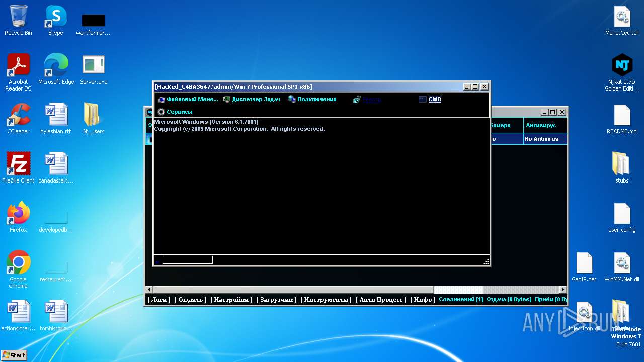Click horizontal scrollbar left arrow in main window

[149, 290]
